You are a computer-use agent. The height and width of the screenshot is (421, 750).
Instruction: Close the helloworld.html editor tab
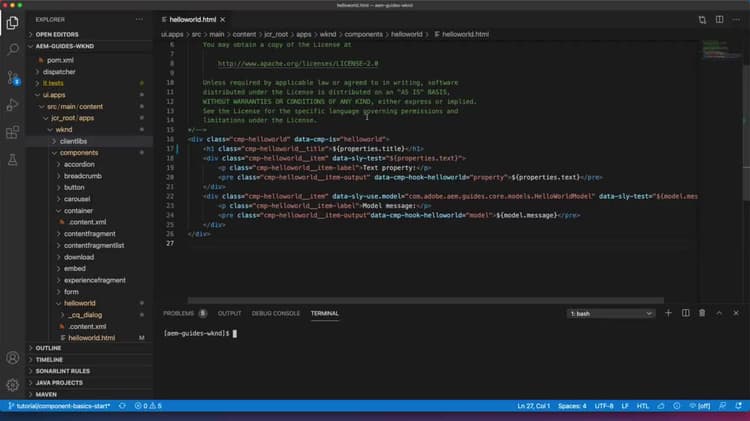[222, 20]
